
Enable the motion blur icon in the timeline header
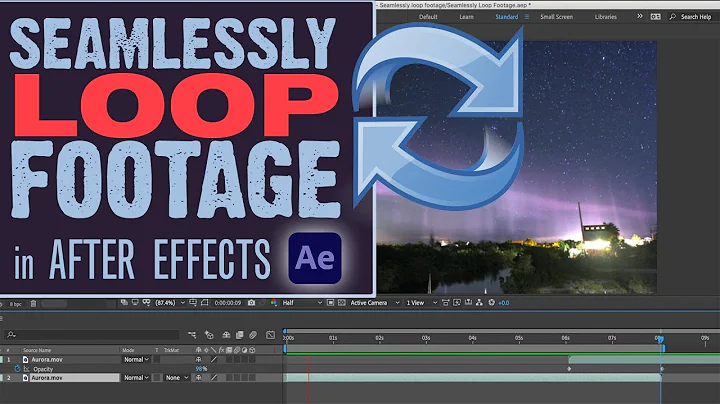(253, 335)
